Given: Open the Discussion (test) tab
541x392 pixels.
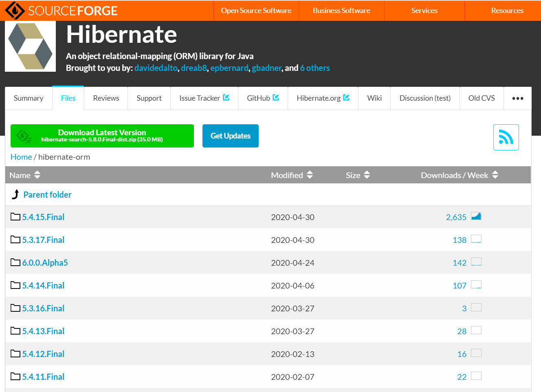Looking at the screenshot, I should pyautogui.click(x=425, y=98).
